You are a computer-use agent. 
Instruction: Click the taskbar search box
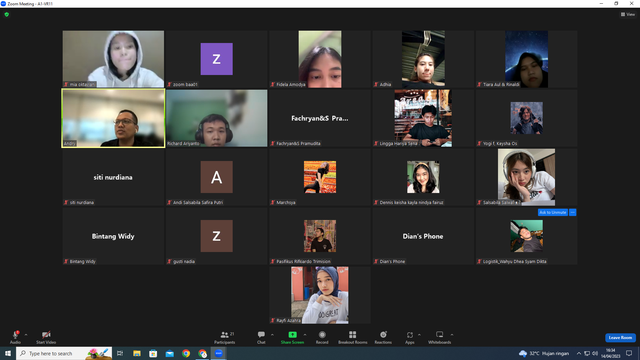[64, 353]
